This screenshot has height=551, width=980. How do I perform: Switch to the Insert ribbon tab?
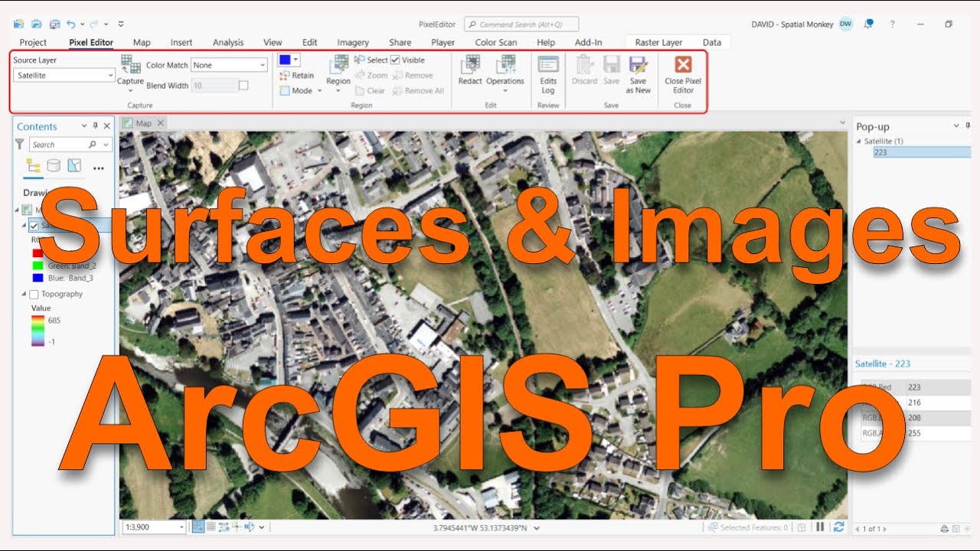[181, 43]
